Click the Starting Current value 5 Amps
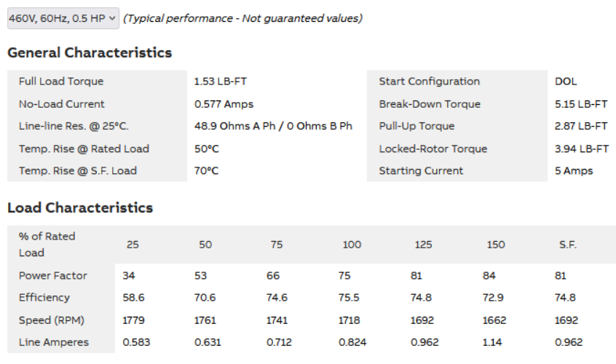The height and width of the screenshot is (364, 616). tap(574, 171)
